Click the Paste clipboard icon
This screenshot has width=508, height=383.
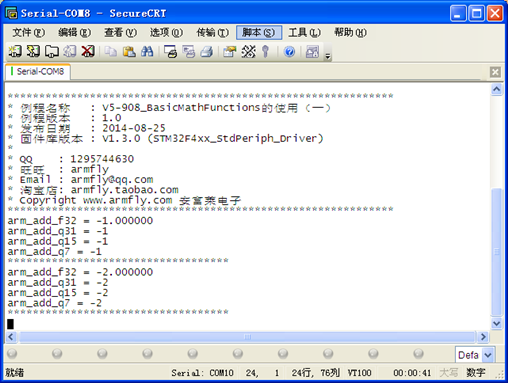(x=129, y=51)
